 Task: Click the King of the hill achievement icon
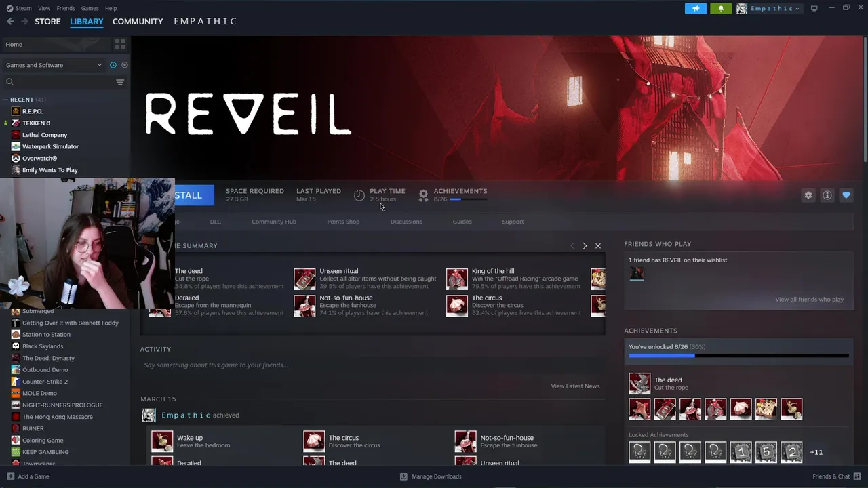tap(457, 279)
